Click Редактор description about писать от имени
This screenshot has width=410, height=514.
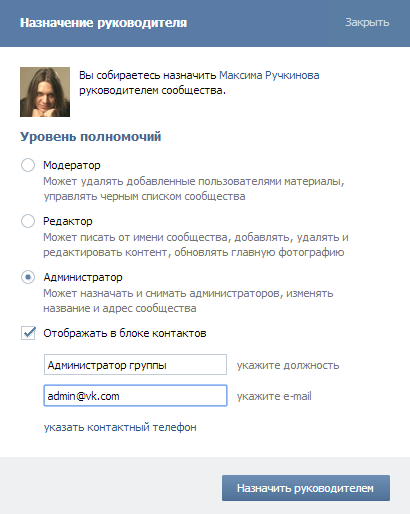click(x=196, y=245)
